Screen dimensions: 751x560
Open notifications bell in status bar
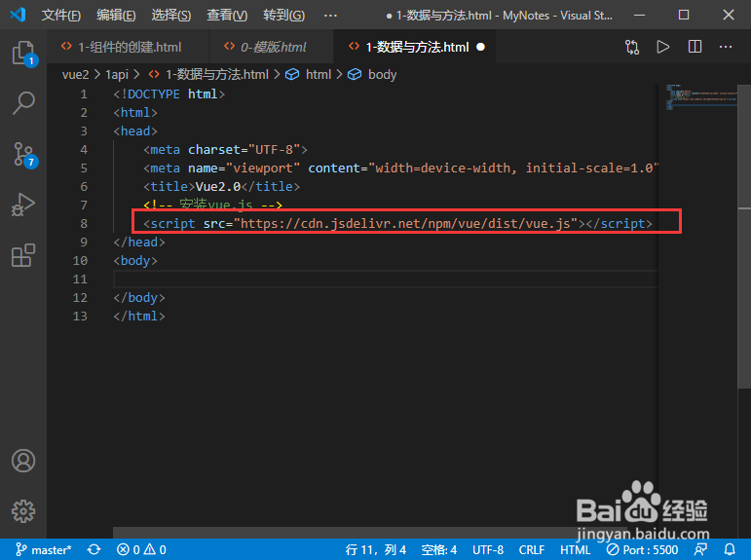730,549
